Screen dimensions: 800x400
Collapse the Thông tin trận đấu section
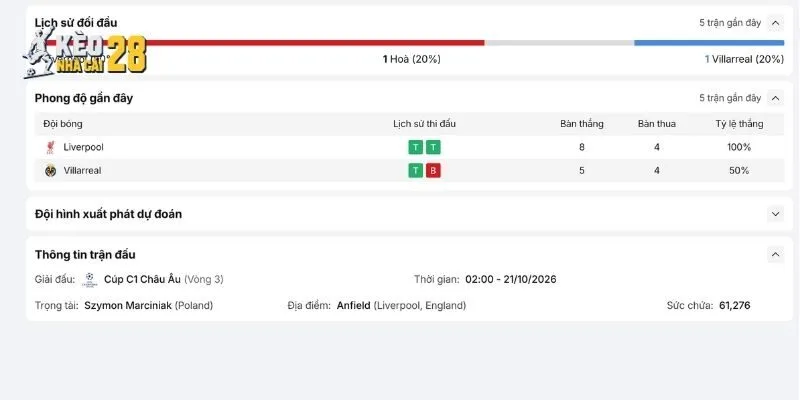click(776, 254)
